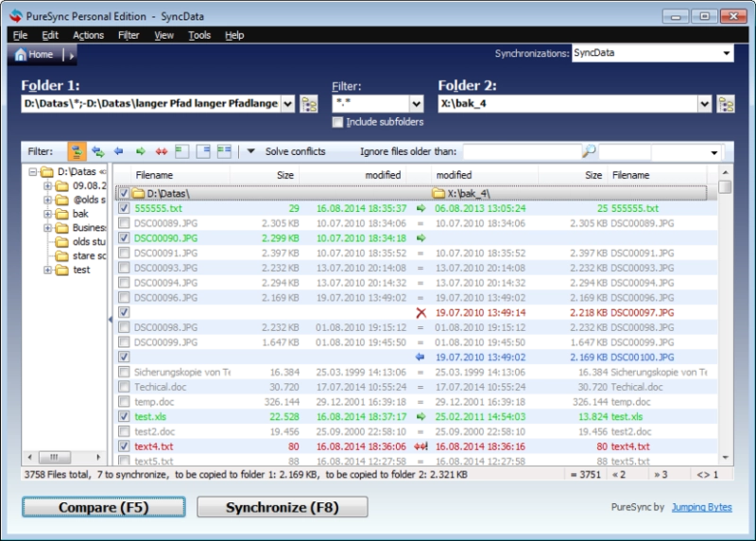Viewport: 756px width, 541px height.
Task: Uncheck the text4.txt row checkbox
Action: (124, 446)
